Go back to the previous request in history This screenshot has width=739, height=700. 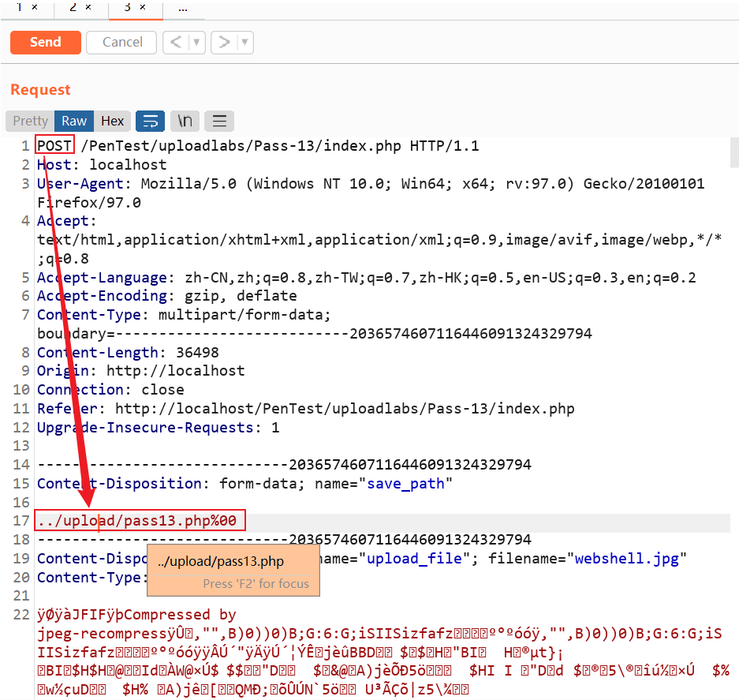click(176, 43)
